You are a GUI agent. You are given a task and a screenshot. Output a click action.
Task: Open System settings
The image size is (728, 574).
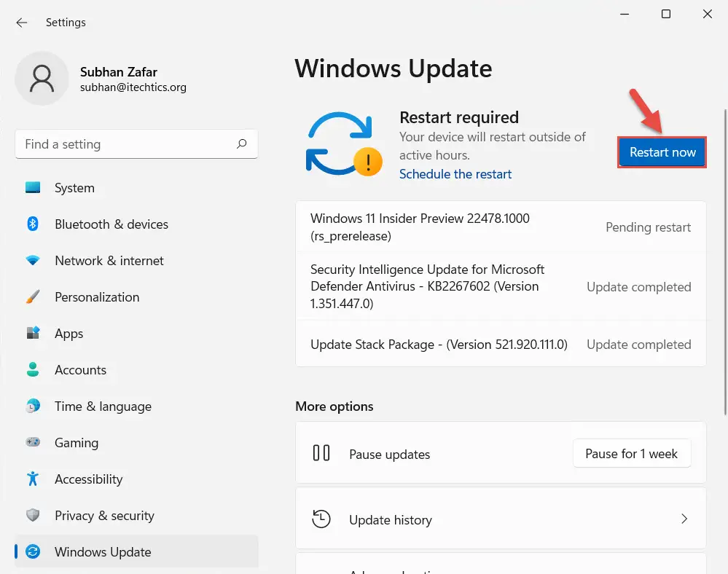pyautogui.click(x=136, y=188)
